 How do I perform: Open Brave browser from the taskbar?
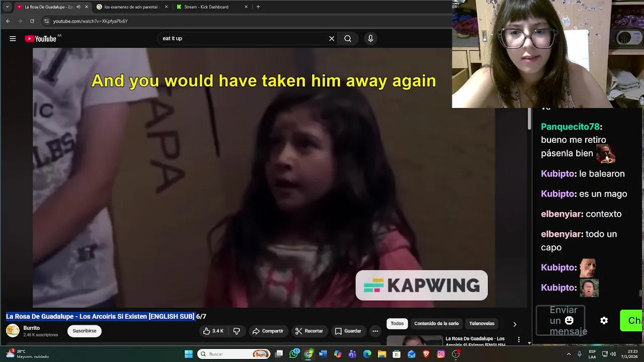[x=426, y=354]
